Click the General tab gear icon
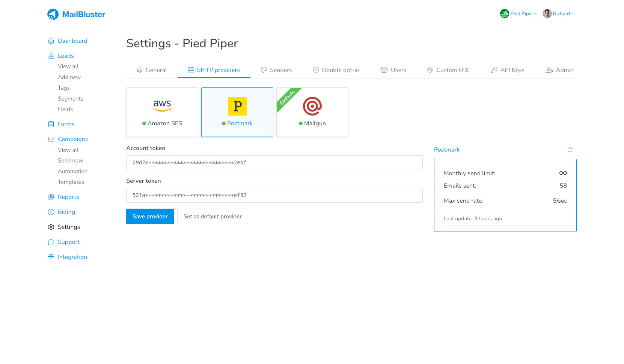624x364 pixels. coord(140,70)
